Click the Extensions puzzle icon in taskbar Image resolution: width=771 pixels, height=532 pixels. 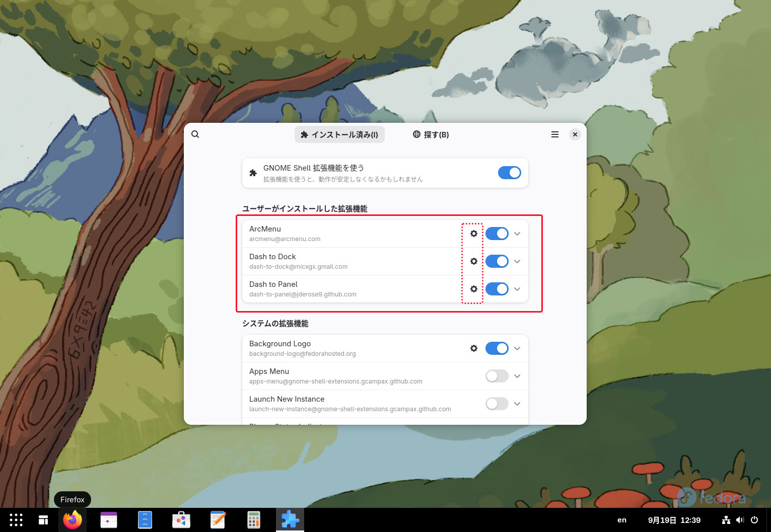coord(290,520)
